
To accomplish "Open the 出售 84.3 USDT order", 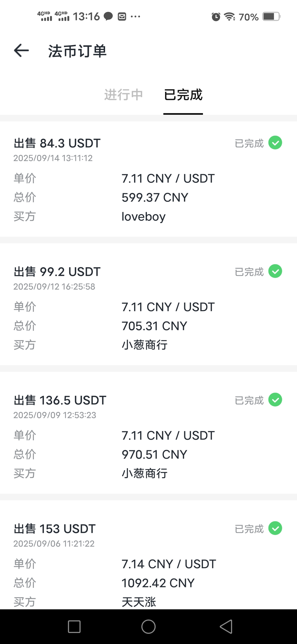I will 57,143.
